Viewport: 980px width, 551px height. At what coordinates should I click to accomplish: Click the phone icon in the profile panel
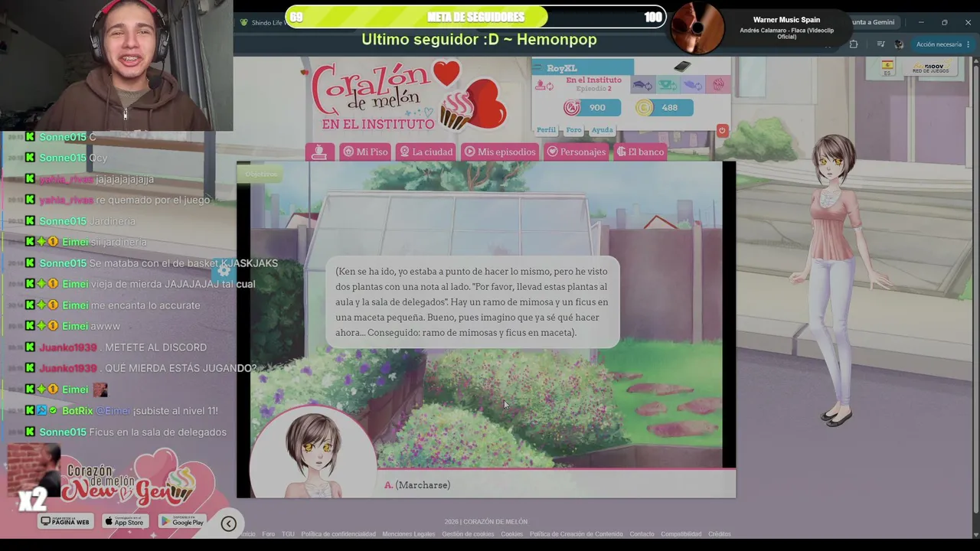click(x=682, y=67)
